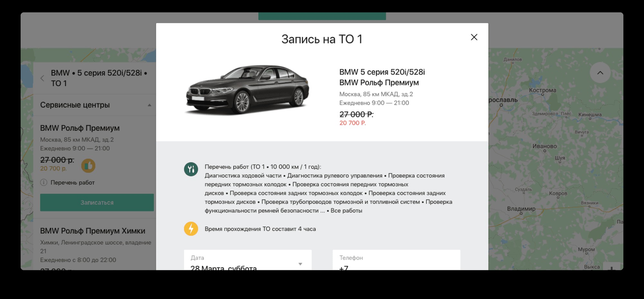Click the info icon beside Перечень работ
Image resolution: width=644 pixels, height=299 pixels.
43,182
